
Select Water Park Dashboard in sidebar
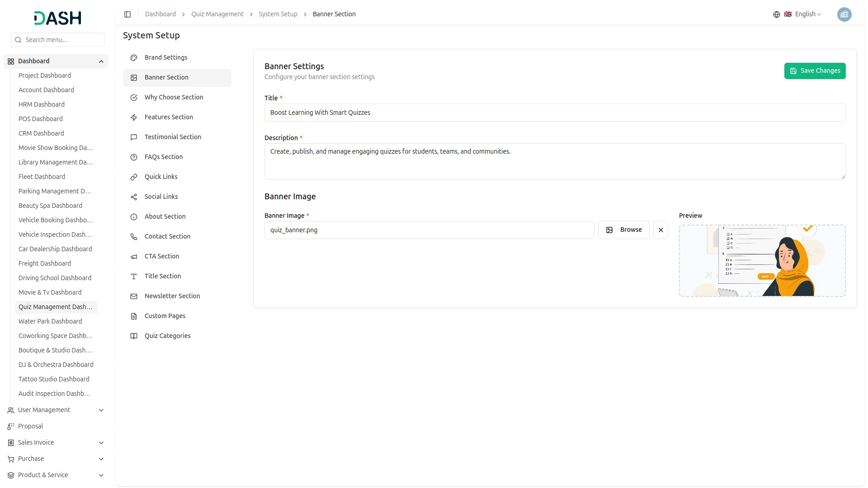click(x=50, y=321)
